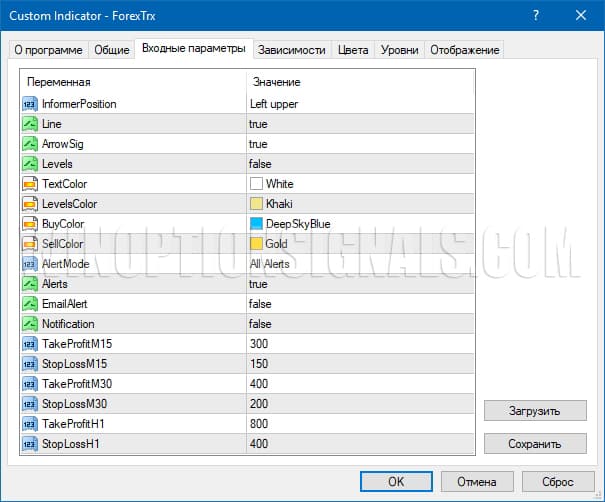605x502 pixels.
Task: Click the OK button
Action: pyautogui.click(x=395, y=481)
